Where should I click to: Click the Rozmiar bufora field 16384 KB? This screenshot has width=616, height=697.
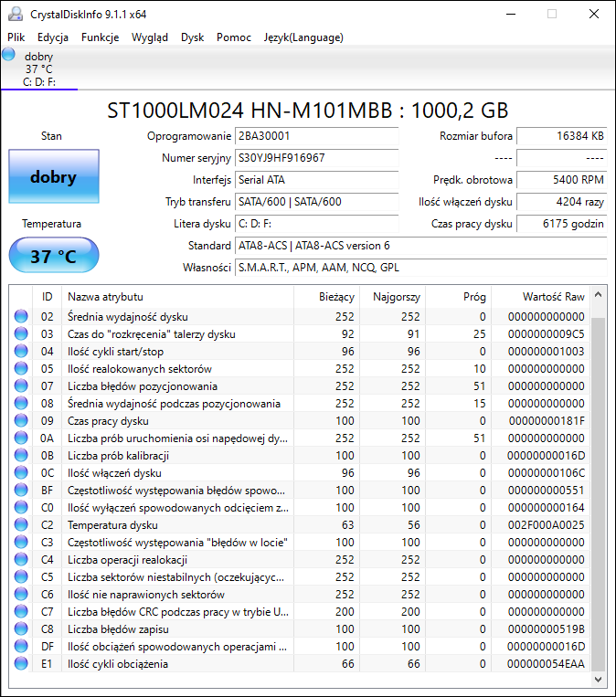point(562,136)
